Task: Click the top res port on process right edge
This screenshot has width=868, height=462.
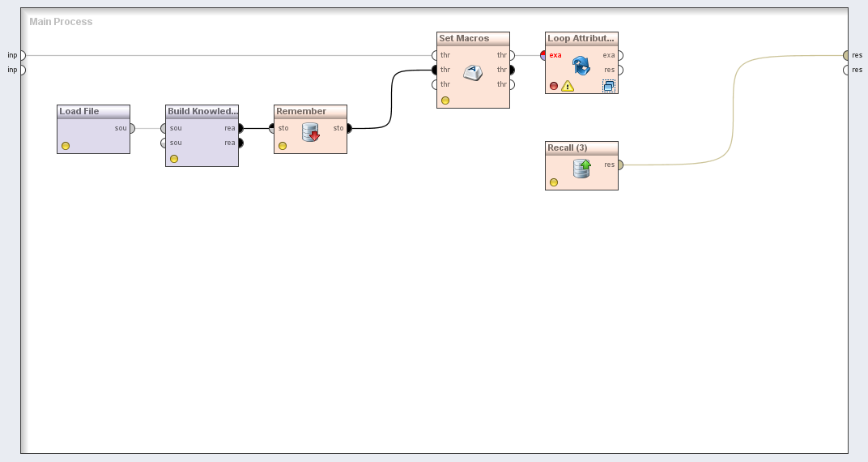Action: (846, 55)
